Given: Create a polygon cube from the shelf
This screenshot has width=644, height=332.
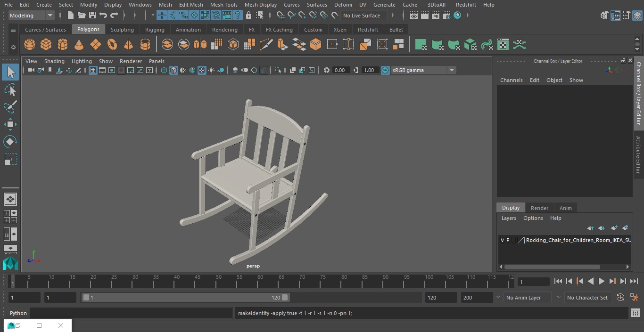Looking at the screenshot, I should point(46,45).
